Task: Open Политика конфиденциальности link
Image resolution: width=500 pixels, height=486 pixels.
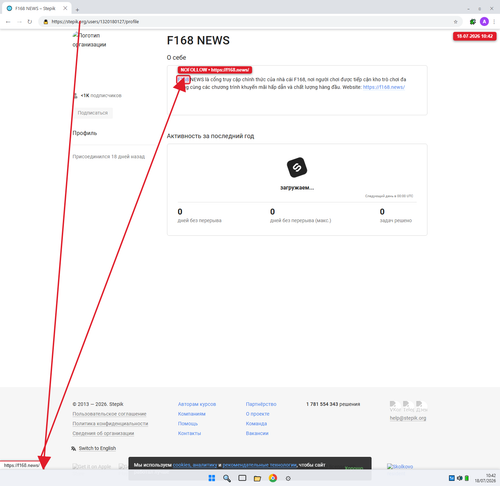Action: [x=110, y=423]
